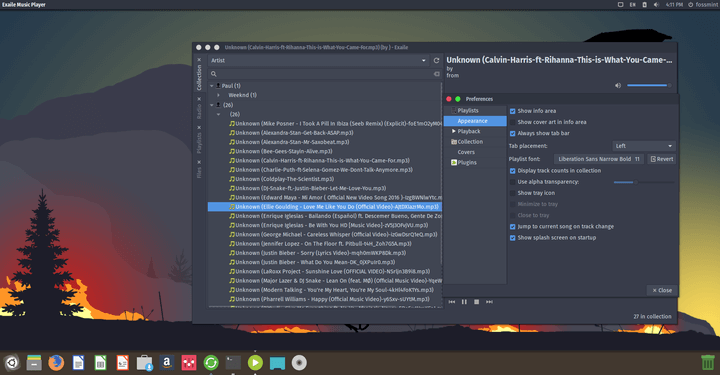Open LibreOffice Writer from the dock
Screen dimensions: 720x375
(x=79, y=363)
